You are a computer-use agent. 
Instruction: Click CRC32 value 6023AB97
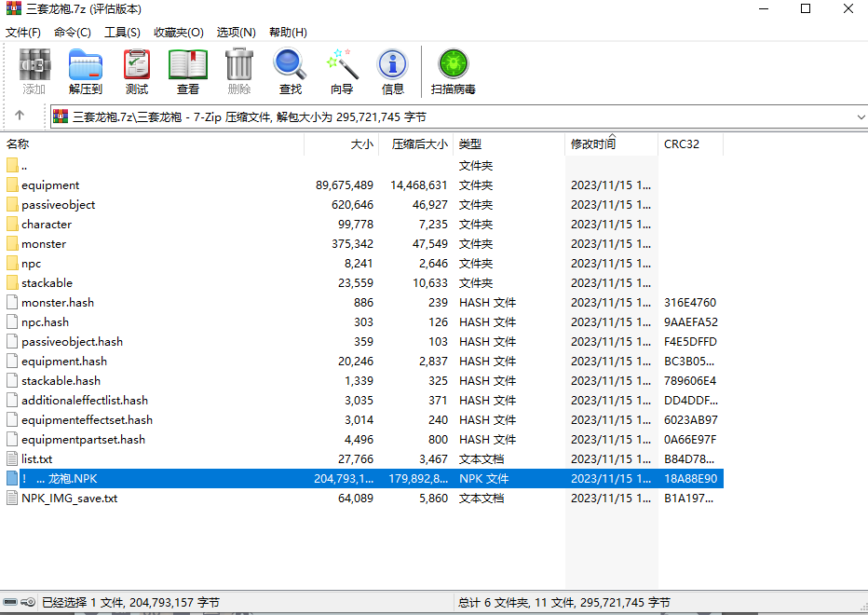coord(691,420)
